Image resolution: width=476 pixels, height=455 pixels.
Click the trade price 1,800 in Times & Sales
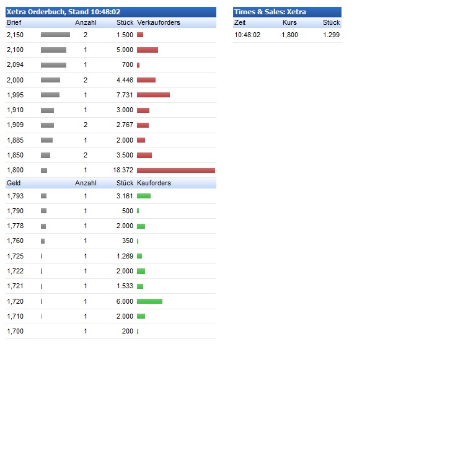coord(289,35)
